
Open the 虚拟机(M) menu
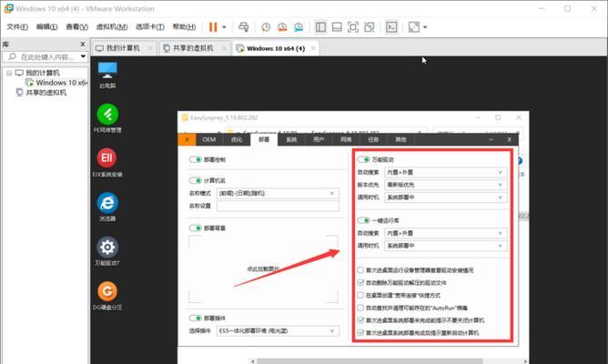click(x=112, y=26)
